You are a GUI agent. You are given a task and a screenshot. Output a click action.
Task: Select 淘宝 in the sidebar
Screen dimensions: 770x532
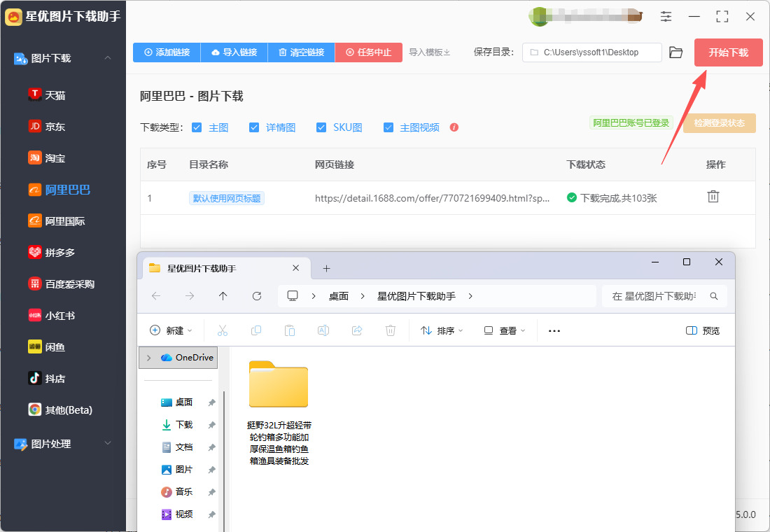[55, 158]
